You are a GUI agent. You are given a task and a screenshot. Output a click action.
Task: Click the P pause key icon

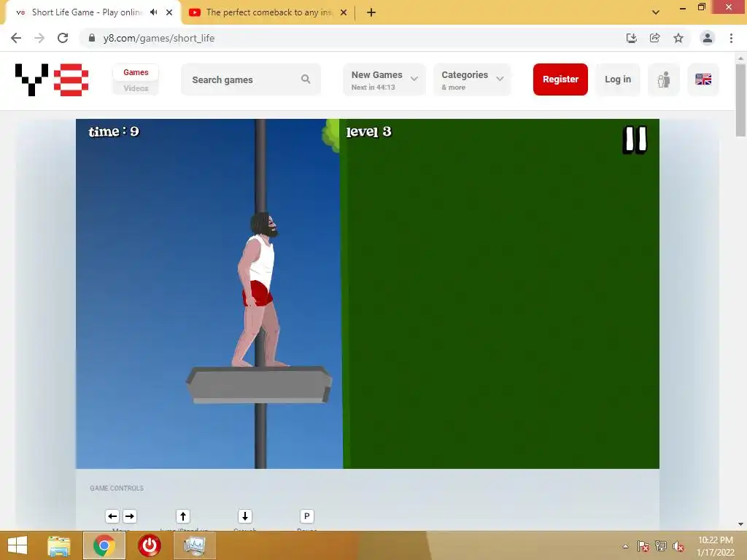[307, 516]
